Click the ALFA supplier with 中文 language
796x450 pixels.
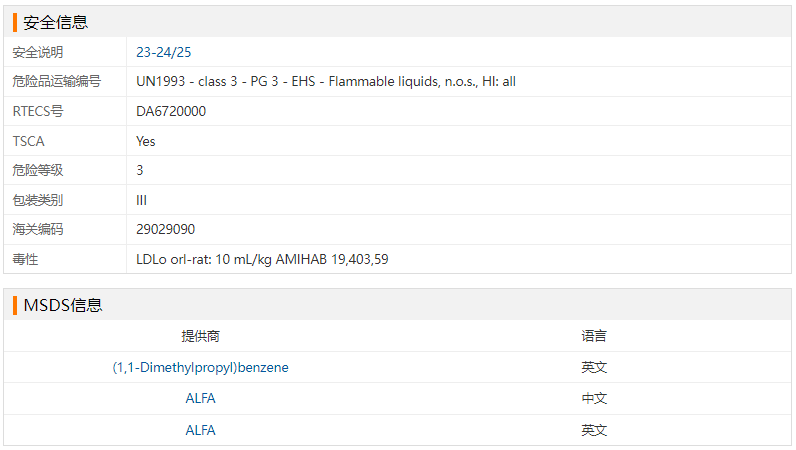(x=200, y=398)
